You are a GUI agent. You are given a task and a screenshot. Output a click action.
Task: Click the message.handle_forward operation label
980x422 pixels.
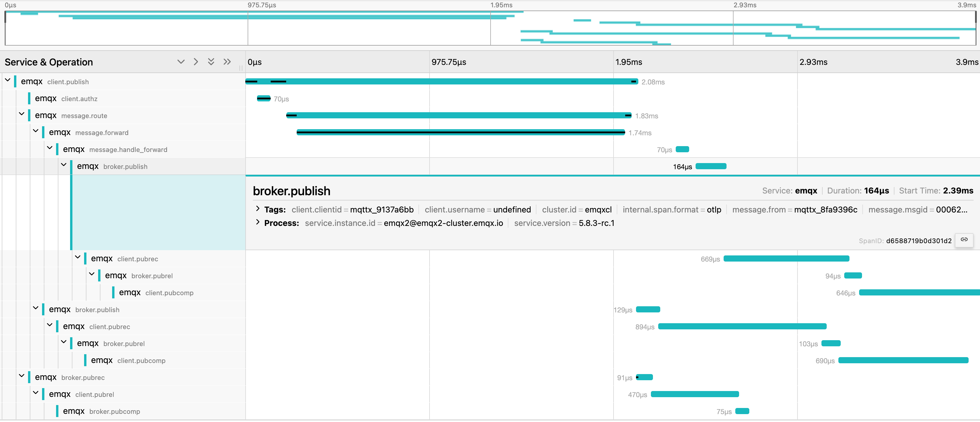tap(128, 150)
